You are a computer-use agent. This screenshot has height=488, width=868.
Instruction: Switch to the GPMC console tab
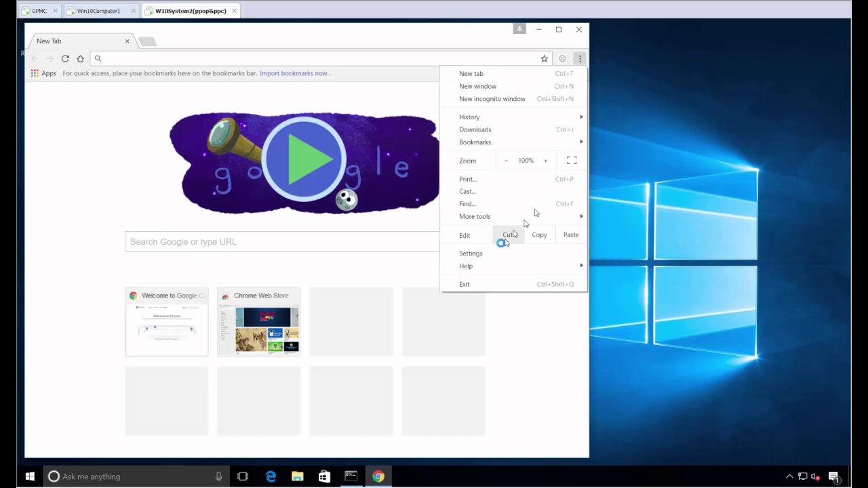tap(39, 11)
